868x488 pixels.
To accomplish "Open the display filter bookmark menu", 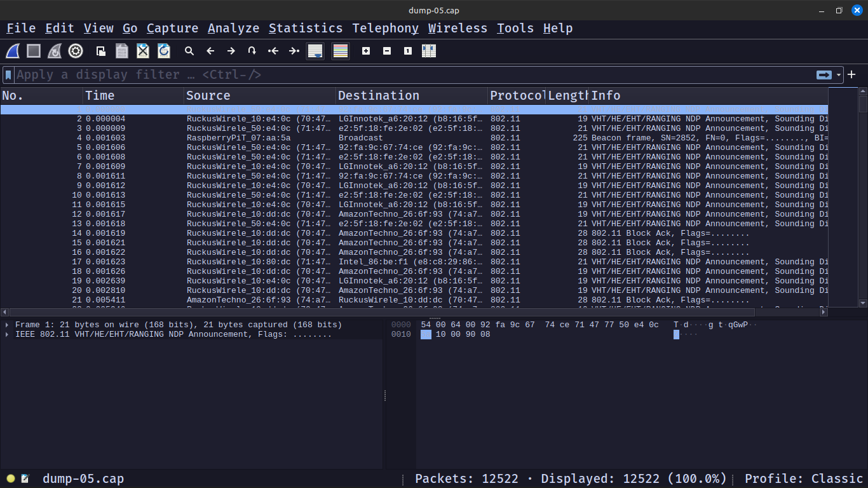I will point(8,75).
